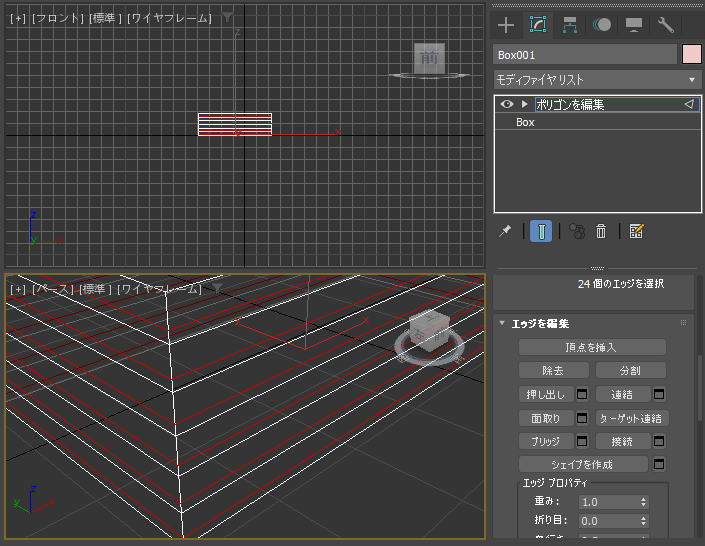Expand the ポリゴンを編集 modifier sub-objects
Screen dimensions: 705x546
(524, 104)
